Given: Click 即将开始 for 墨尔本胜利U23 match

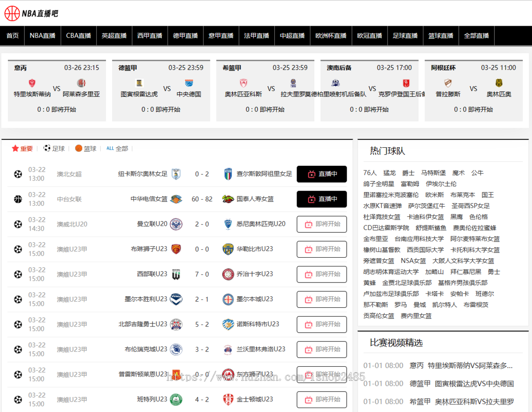Looking at the screenshot, I should (322, 299).
